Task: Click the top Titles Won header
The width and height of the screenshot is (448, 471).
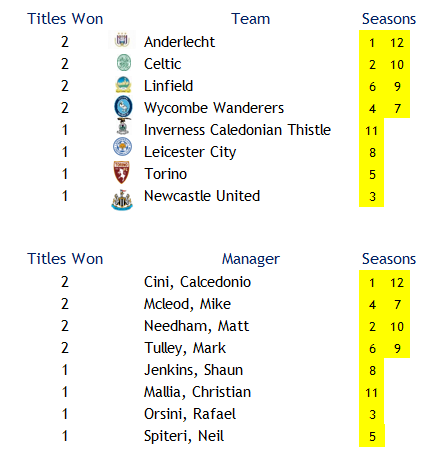Action: tap(65, 19)
